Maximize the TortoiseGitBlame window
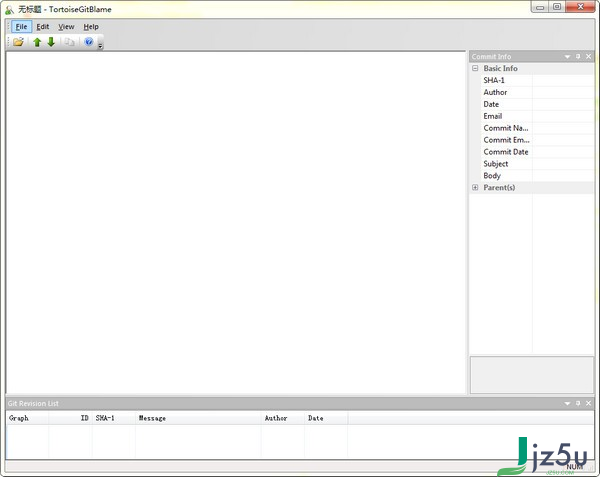Screen dimensions: 600x477 coord(557,7)
